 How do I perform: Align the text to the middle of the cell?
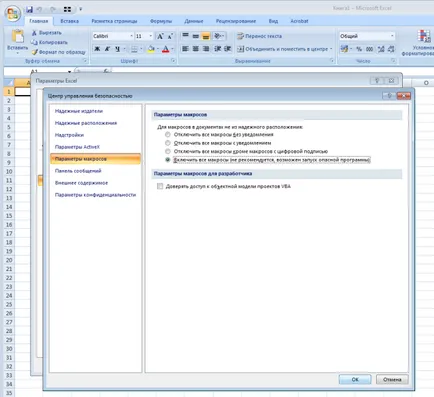[x=196, y=36]
